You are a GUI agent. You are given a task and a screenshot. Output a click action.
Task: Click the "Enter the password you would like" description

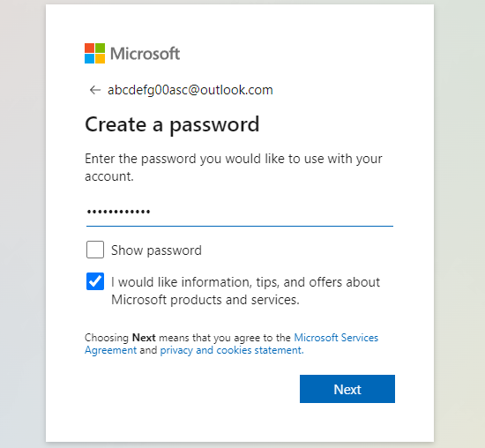point(234,168)
